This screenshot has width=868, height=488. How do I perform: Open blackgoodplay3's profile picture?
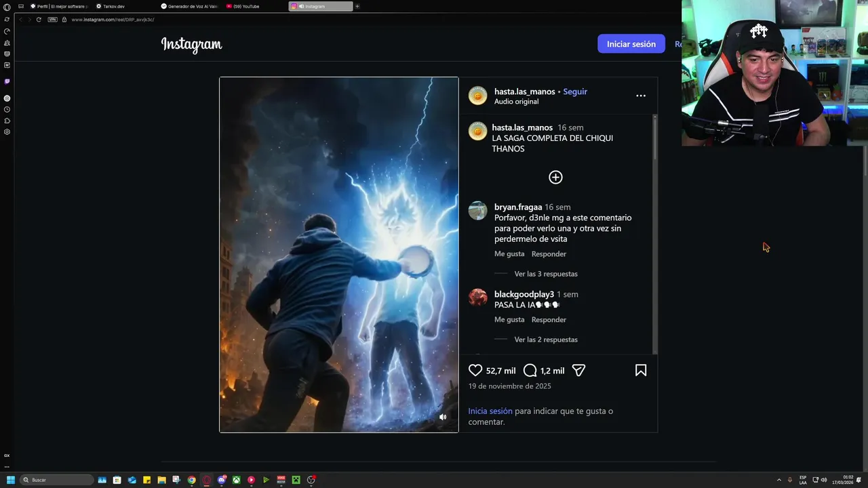pos(477,298)
